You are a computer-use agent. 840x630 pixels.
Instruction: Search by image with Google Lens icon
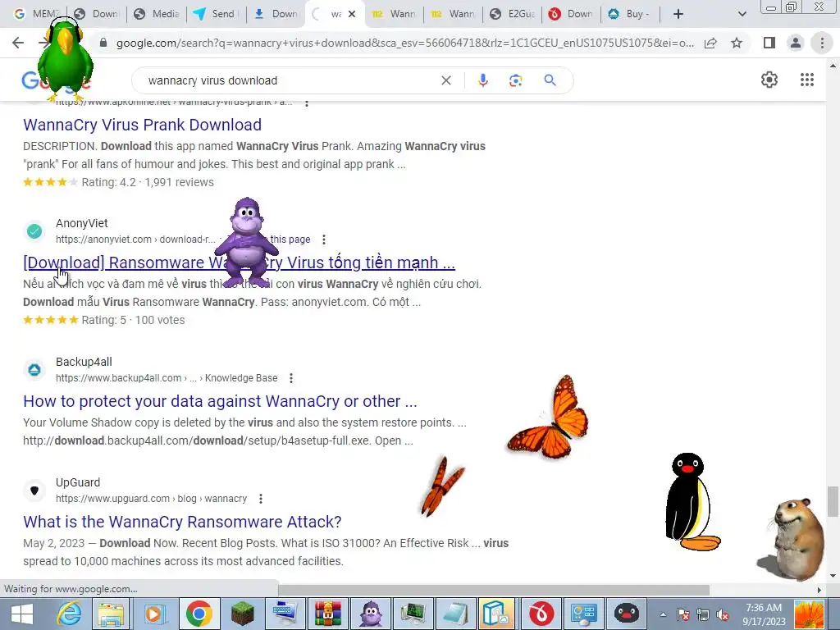tap(515, 80)
